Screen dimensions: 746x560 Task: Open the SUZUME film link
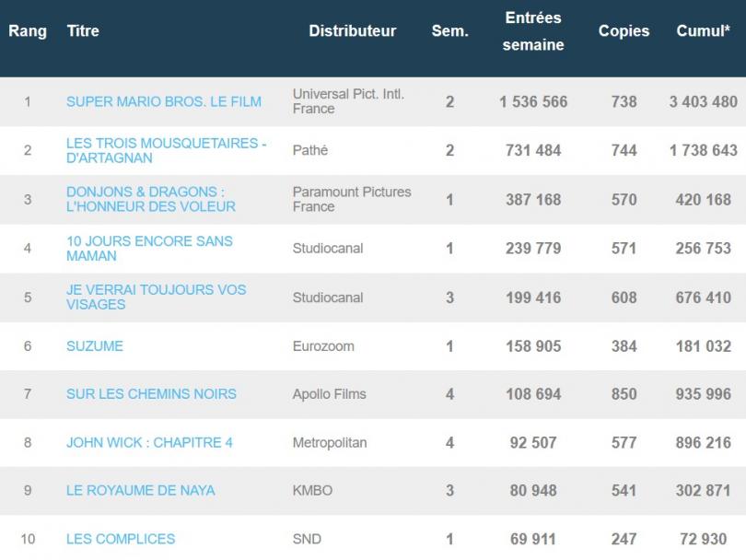[95, 346]
